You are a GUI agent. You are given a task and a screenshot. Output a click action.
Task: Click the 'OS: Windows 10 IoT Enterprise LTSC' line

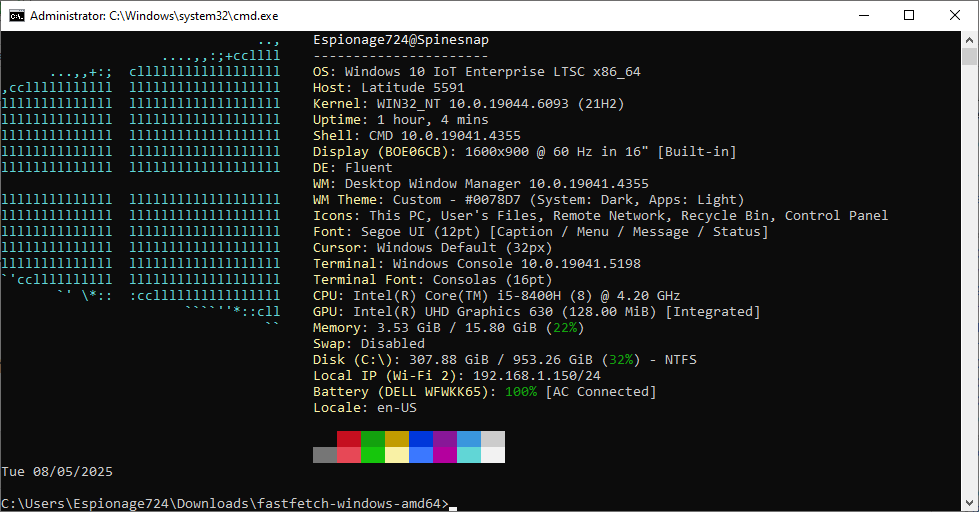pyautogui.click(x=477, y=72)
